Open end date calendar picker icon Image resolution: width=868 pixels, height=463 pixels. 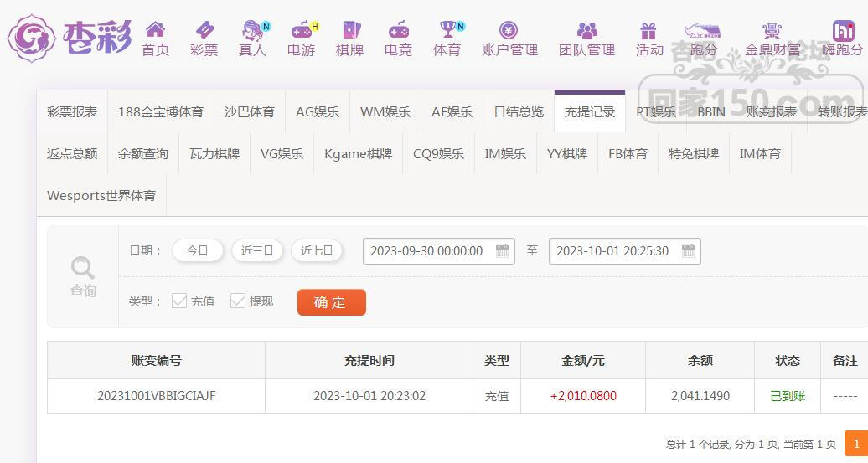pos(688,250)
